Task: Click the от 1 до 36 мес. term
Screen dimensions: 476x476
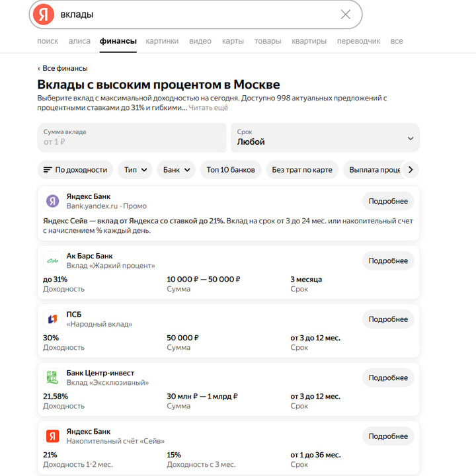Action: [x=315, y=455]
